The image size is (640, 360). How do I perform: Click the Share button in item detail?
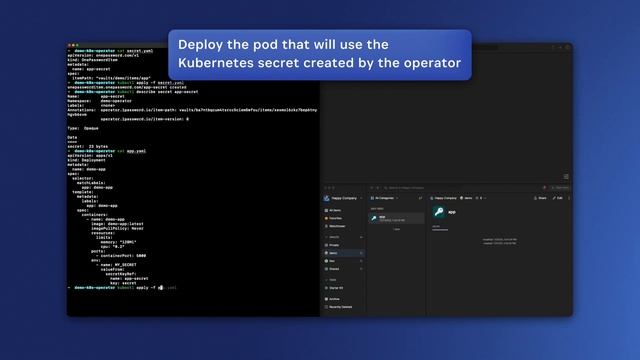coord(540,198)
